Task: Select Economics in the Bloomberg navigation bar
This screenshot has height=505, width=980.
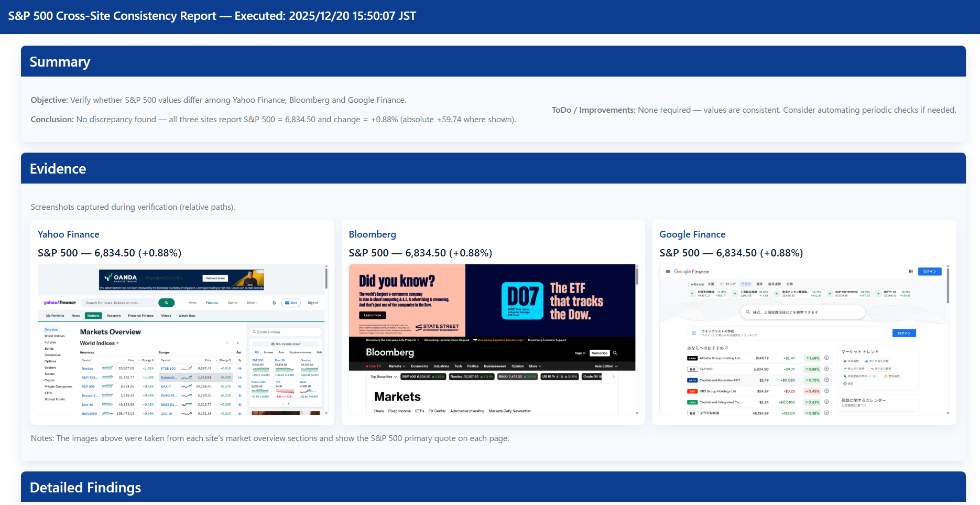Action: tap(420, 366)
